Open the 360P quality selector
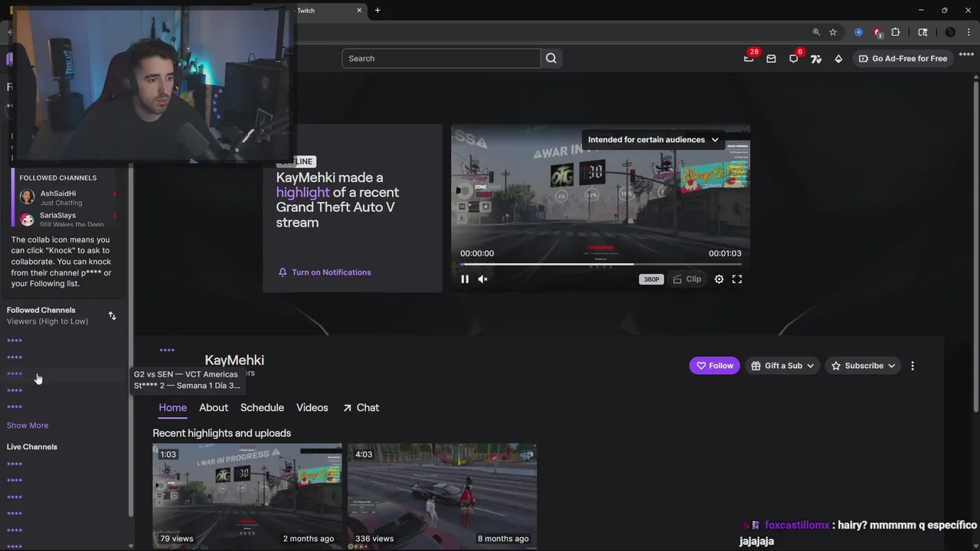Image resolution: width=980 pixels, height=551 pixels. pyautogui.click(x=652, y=279)
